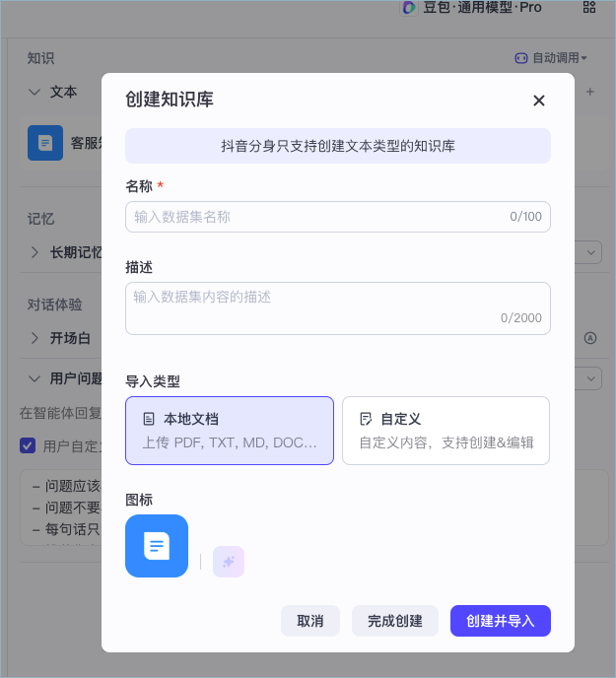Click the 抖音分身只支持创建文本类型的知识库 notice banner
616x678 pixels.
(x=338, y=146)
